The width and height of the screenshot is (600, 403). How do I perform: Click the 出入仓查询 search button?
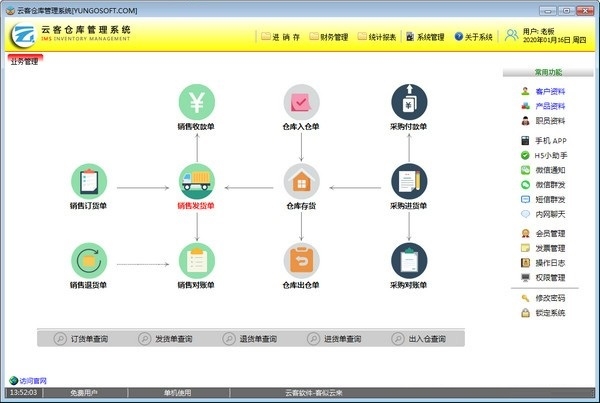[x=419, y=339]
